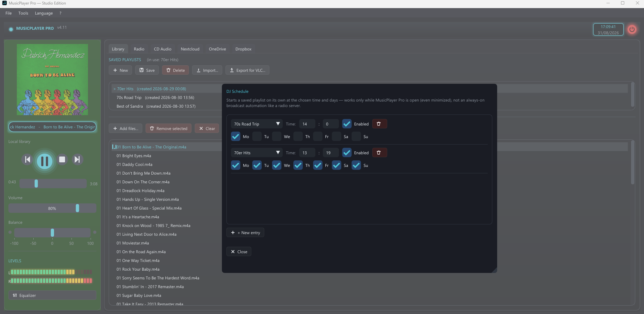Check Friday for 70s Road Trip

pyautogui.click(x=318, y=136)
